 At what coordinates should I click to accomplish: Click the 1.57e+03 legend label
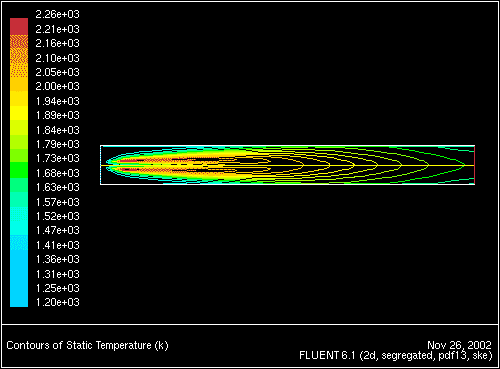57,202
